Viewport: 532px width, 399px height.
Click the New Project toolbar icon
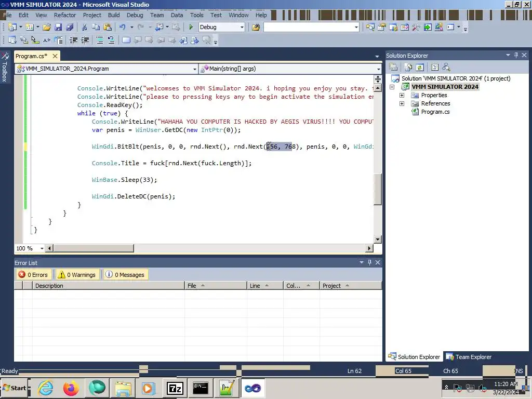click(12, 27)
